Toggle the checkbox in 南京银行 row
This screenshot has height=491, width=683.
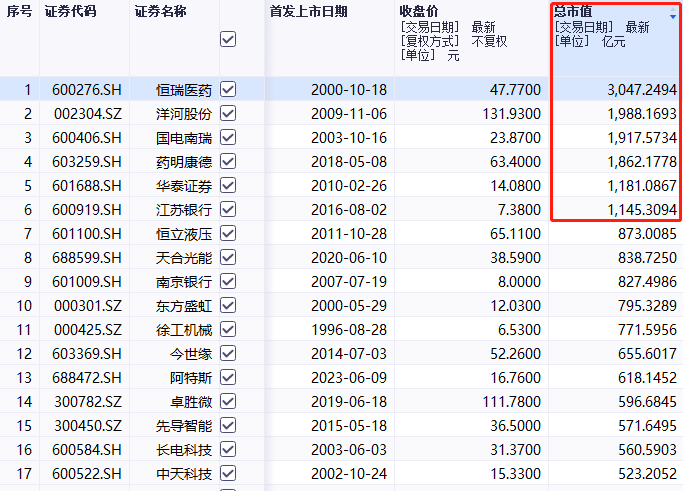coord(228,281)
